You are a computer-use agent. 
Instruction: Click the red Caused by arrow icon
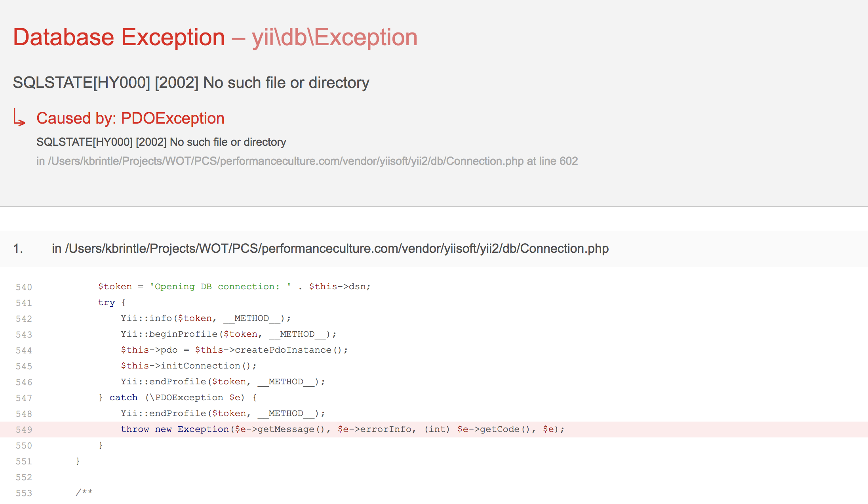click(19, 118)
